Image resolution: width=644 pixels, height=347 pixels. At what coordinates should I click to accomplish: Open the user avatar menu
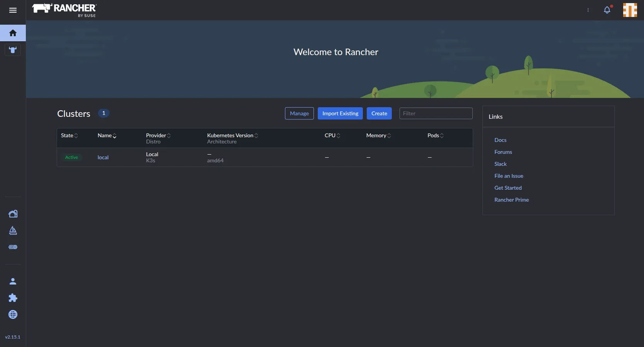(x=630, y=10)
